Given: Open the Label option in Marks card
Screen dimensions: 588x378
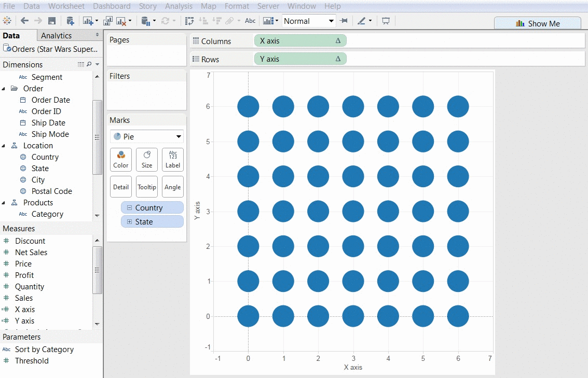Looking at the screenshot, I should click(172, 160).
